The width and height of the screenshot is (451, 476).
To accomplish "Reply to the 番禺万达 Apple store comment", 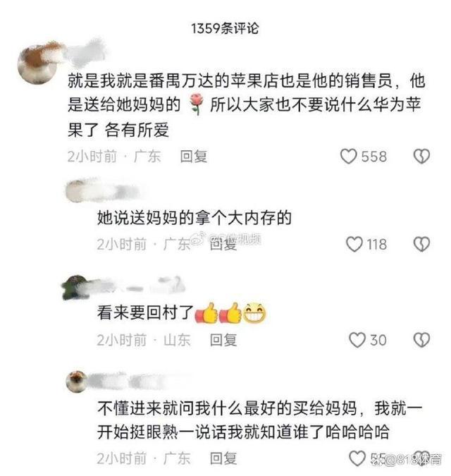I will point(194,157).
